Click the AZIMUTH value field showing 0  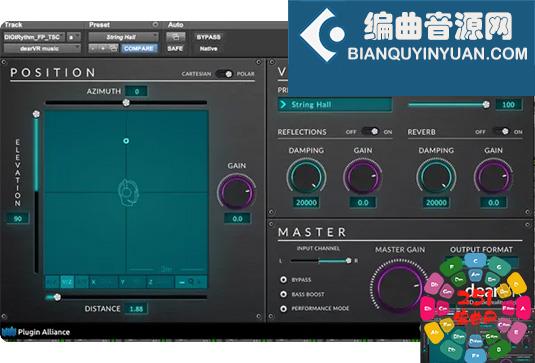136,91
